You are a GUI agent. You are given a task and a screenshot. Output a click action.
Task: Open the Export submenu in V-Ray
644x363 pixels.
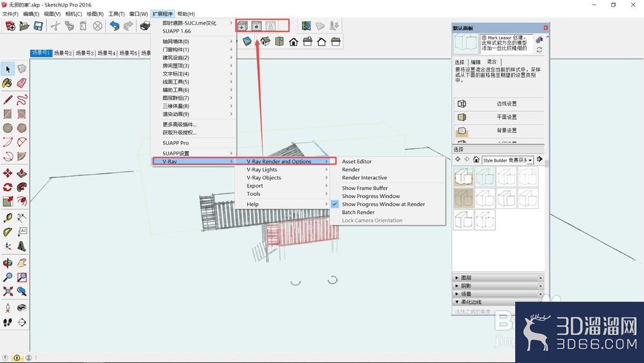point(282,186)
